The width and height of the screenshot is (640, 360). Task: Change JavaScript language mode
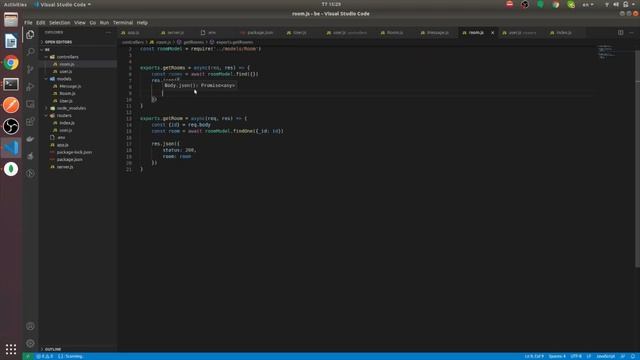tap(606, 356)
